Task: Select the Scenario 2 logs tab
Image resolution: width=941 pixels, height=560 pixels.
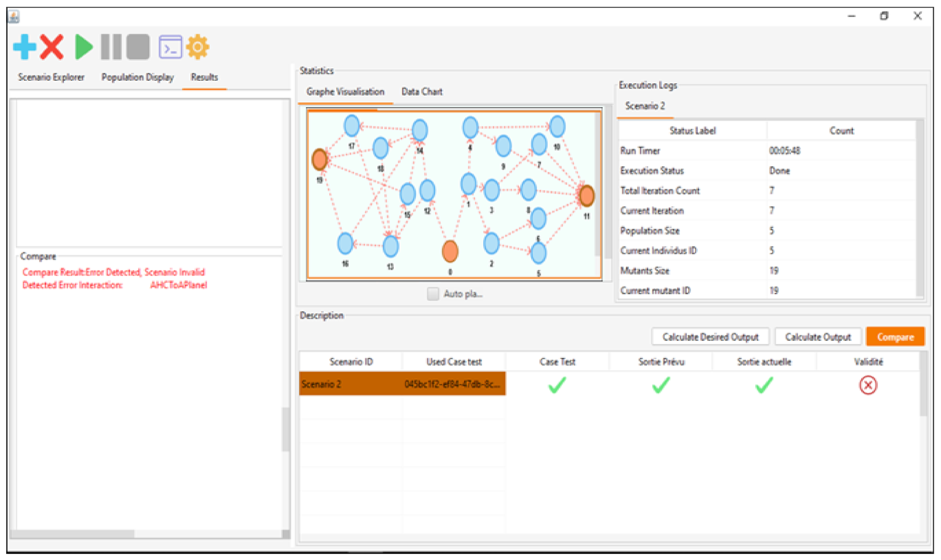Action: (645, 106)
